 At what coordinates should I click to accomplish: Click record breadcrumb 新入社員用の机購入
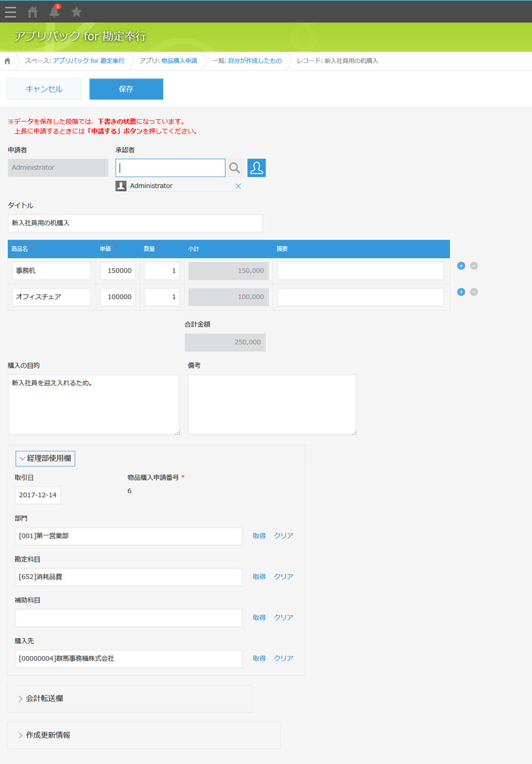coord(351,61)
